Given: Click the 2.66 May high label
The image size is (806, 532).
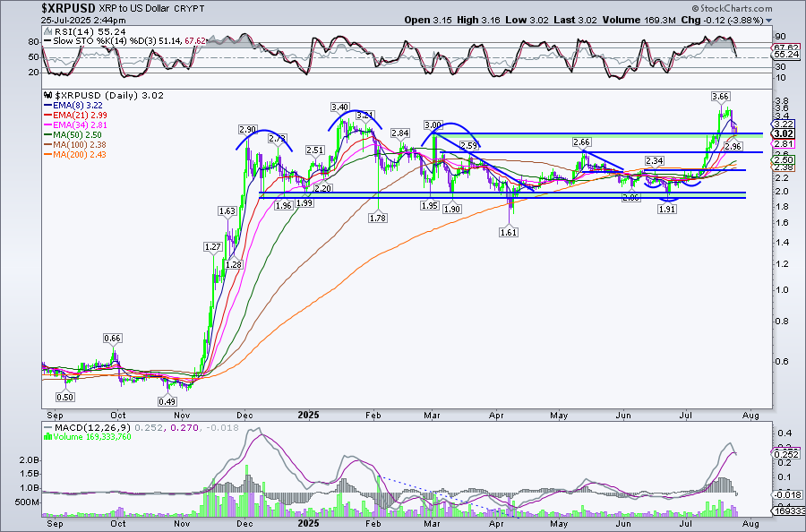Looking at the screenshot, I should [x=581, y=142].
